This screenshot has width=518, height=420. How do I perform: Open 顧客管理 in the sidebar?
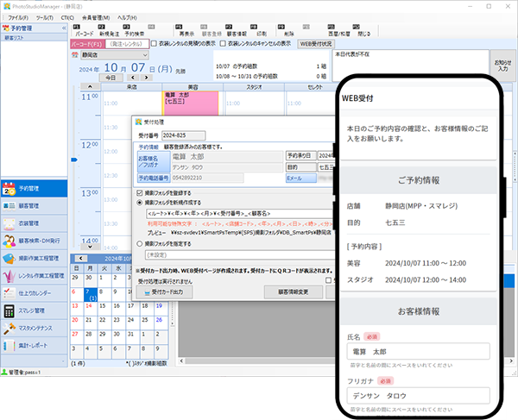[33, 205]
